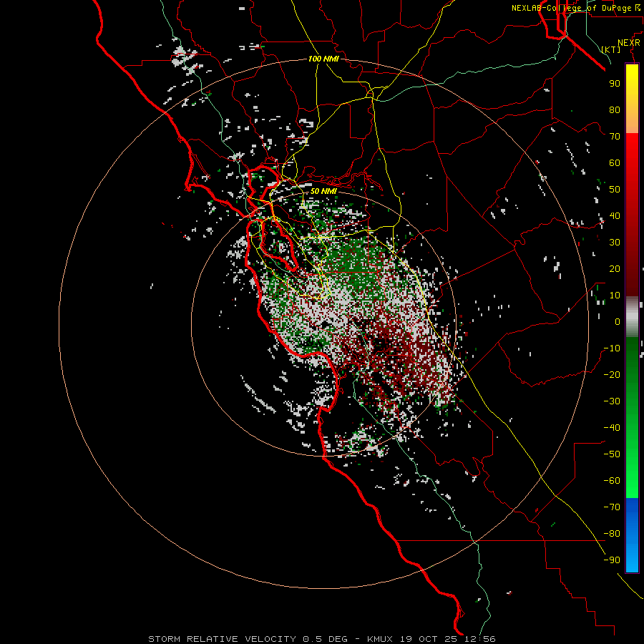Click the "KMUX" radar site identifier
Image resolution: width=644 pixels, height=644 pixels.
pos(380,639)
